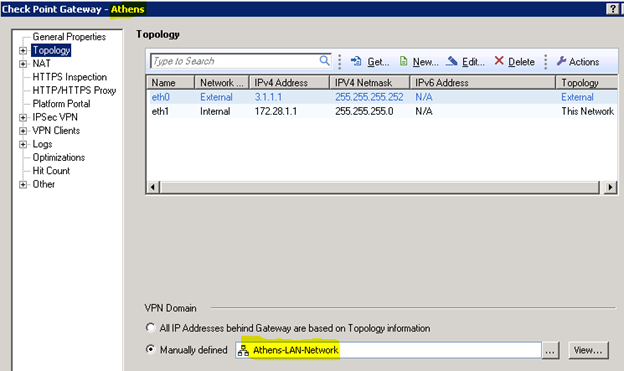Click the 172.28.1.1 address cell

click(x=276, y=111)
